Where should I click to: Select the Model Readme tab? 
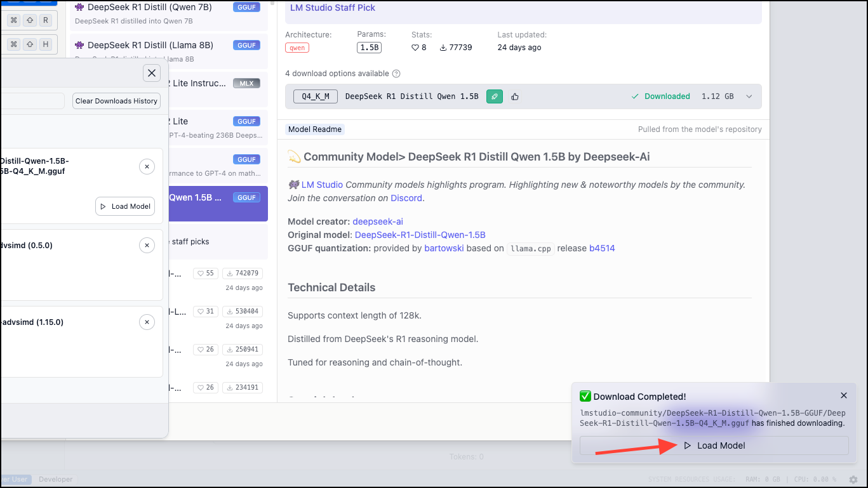315,129
